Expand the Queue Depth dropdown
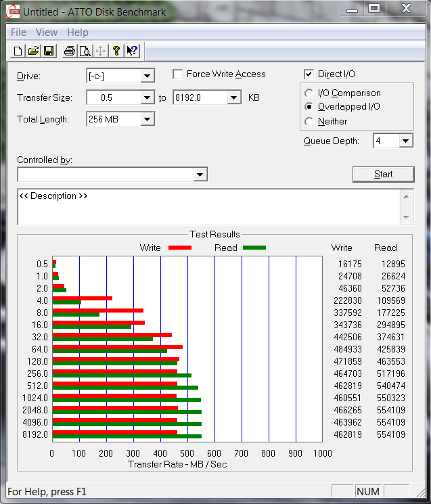This screenshot has height=504, width=431. click(405, 141)
